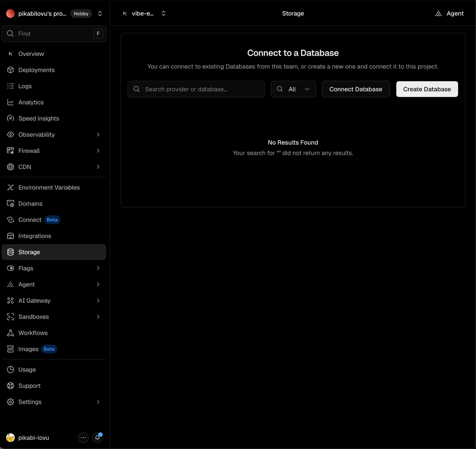Image resolution: width=476 pixels, height=449 pixels.
Task: Open the three-dot account menu
Action: click(83, 438)
